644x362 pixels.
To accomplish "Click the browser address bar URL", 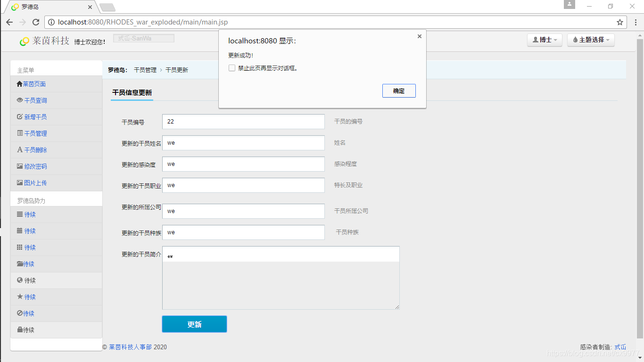I will pos(143,22).
